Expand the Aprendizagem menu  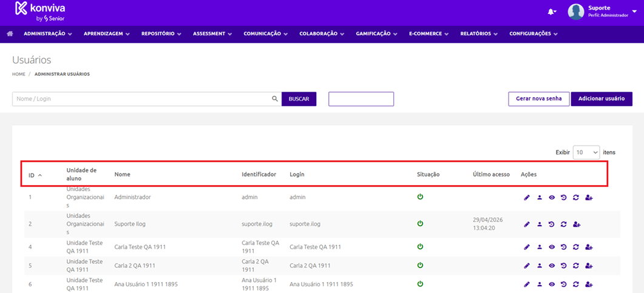(x=107, y=34)
